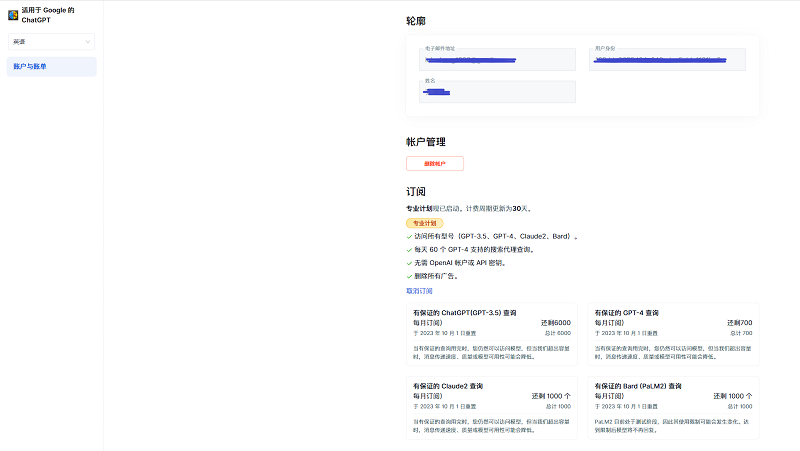
Task: Click the Bard (PaLM2) 查询 card title
Action: click(638, 386)
